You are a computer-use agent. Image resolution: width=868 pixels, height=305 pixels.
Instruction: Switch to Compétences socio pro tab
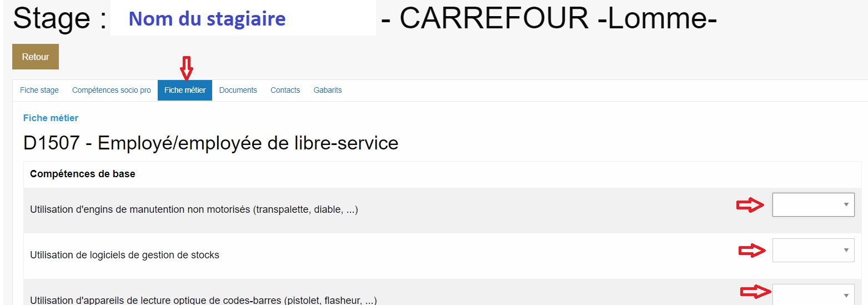pos(112,90)
